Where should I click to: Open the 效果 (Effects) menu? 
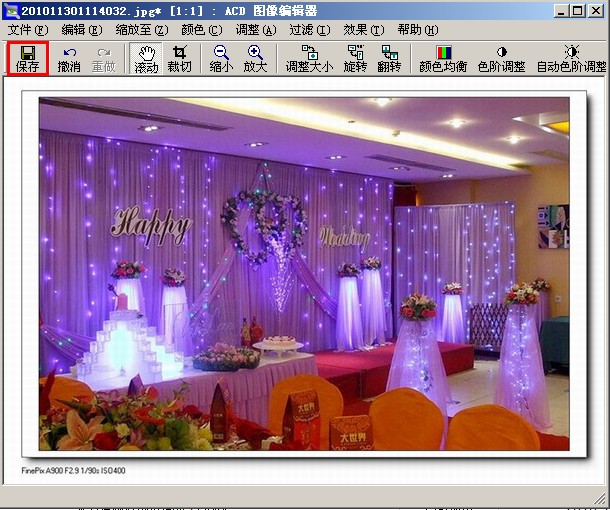(363, 30)
